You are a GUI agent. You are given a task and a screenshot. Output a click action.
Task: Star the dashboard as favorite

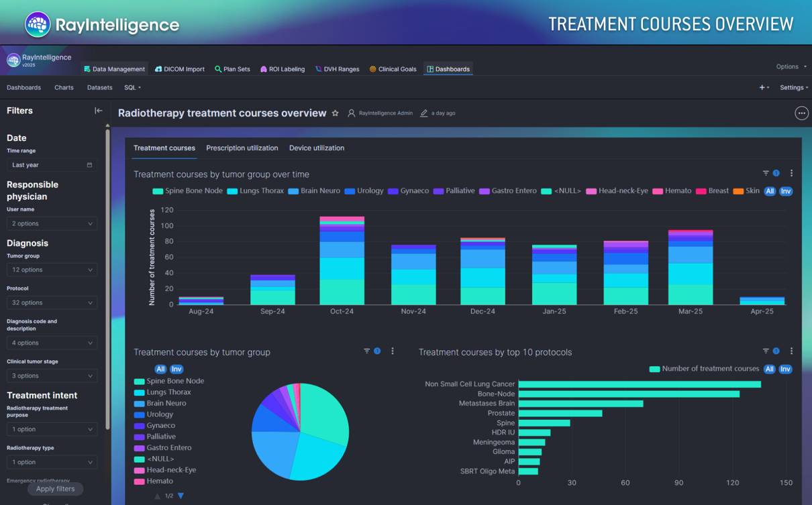click(336, 113)
